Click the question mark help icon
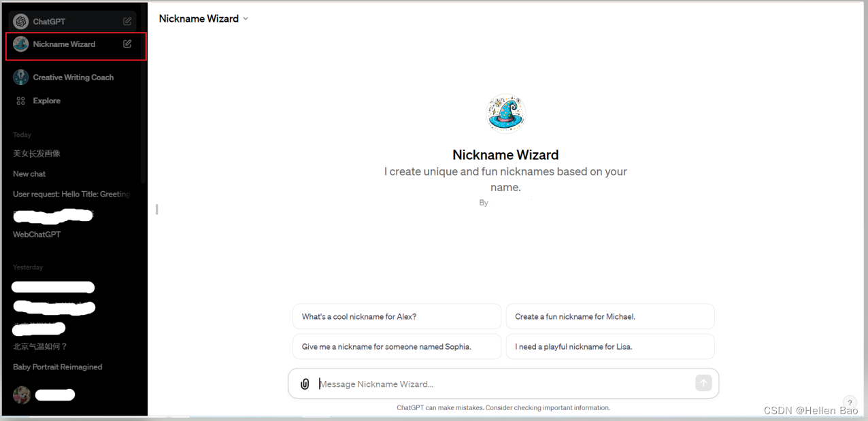The width and height of the screenshot is (868, 421). pos(849,402)
